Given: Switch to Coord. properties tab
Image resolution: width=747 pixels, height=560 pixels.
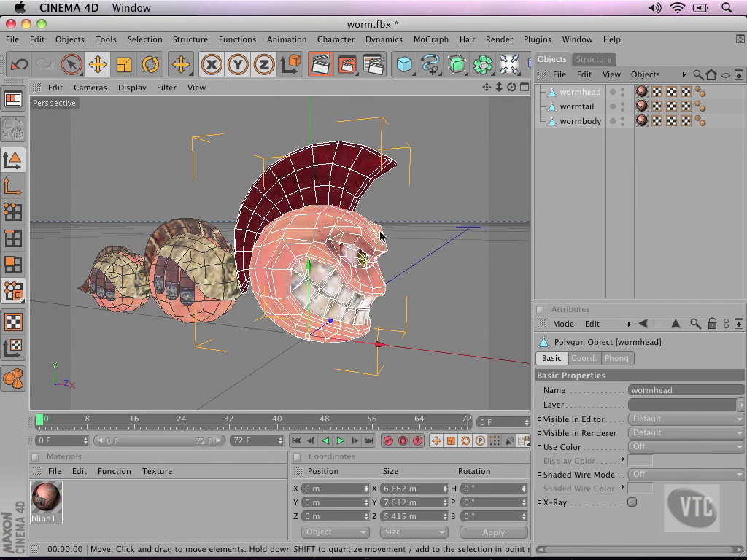Looking at the screenshot, I should click(584, 358).
